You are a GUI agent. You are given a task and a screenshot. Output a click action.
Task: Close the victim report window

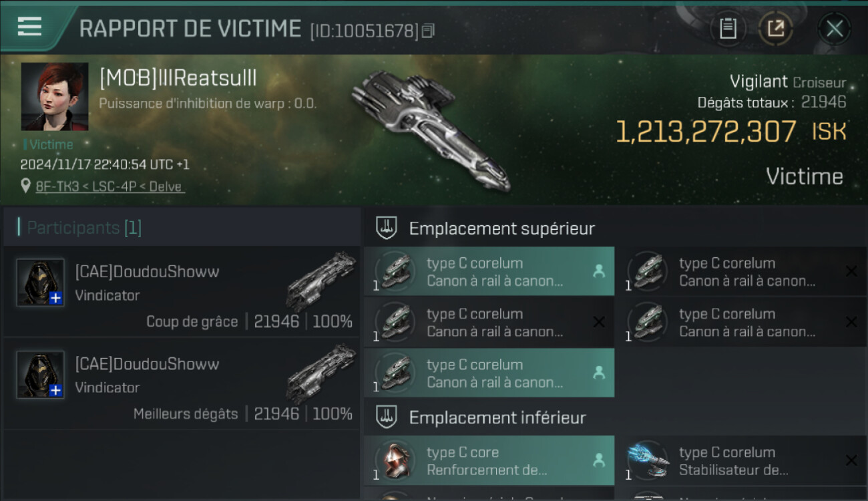(835, 29)
